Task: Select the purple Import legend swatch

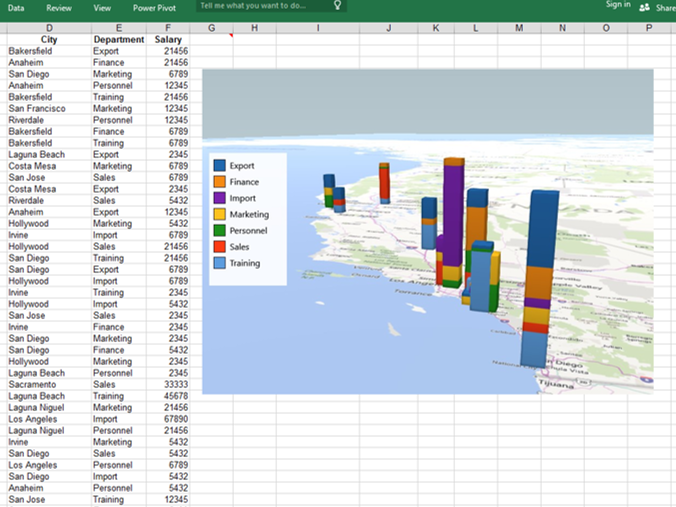Action: (219, 198)
